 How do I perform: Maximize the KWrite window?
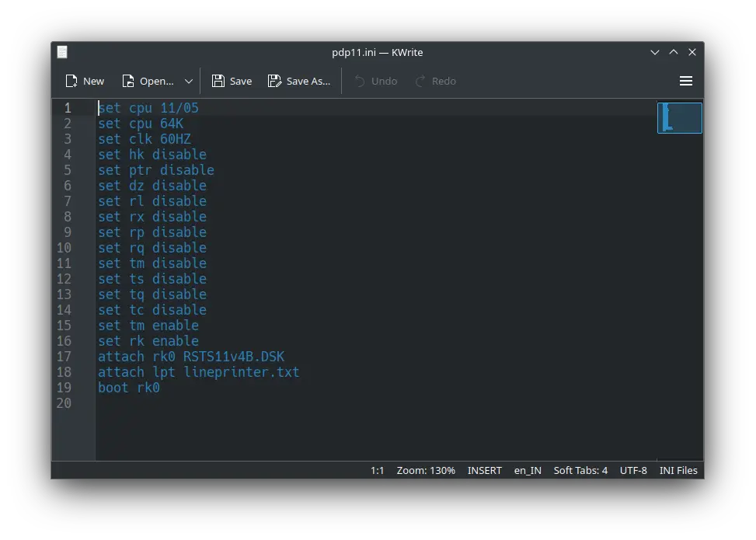pyautogui.click(x=674, y=52)
